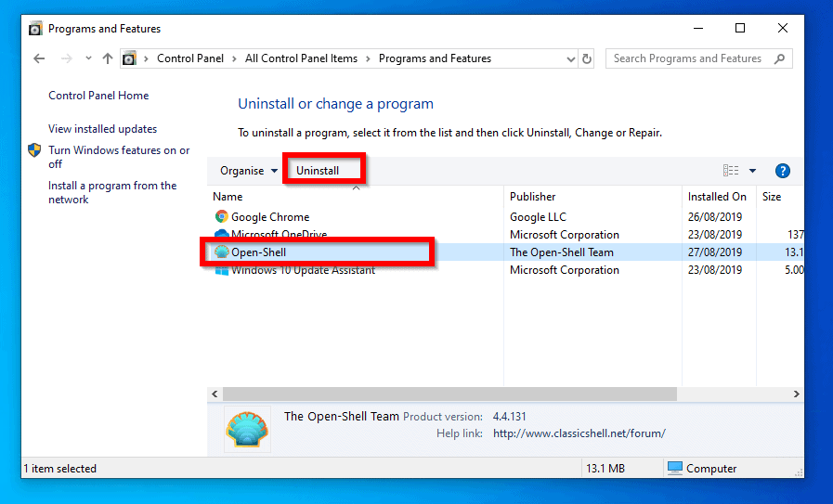The width and height of the screenshot is (833, 504).
Task: Expand chevron after Control Panel breadcrumb
Action: [x=234, y=59]
